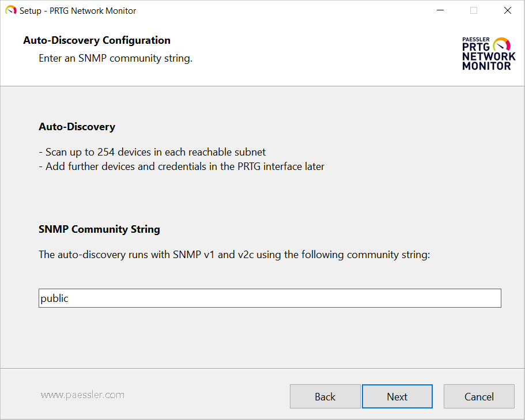Click the 'Scan up to 254 devices' line
The height and width of the screenshot is (420, 525).
(152, 152)
